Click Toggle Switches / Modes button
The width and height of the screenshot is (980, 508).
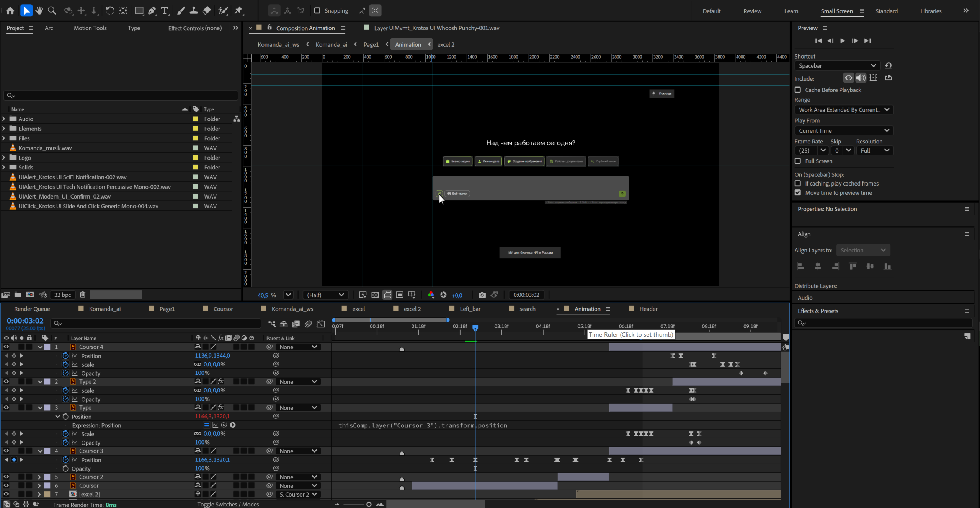[x=228, y=504]
